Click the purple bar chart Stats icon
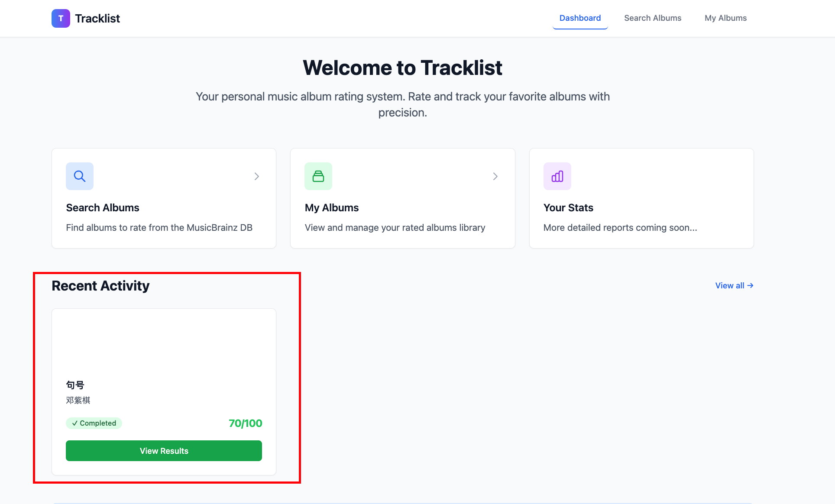This screenshot has width=835, height=504. (x=557, y=176)
